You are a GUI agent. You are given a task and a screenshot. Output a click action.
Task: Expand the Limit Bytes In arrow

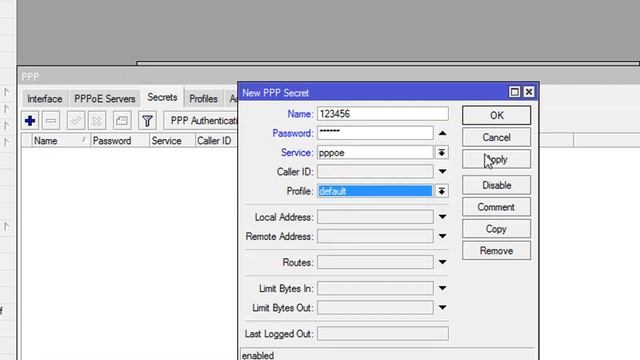(442, 289)
